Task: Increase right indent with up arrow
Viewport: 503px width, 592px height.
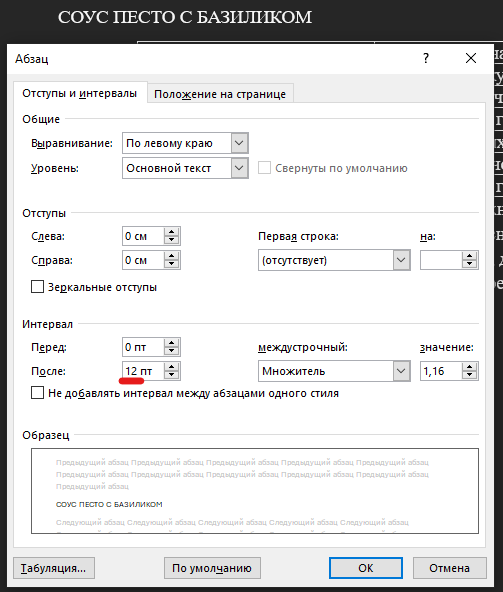Action: (x=171, y=256)
